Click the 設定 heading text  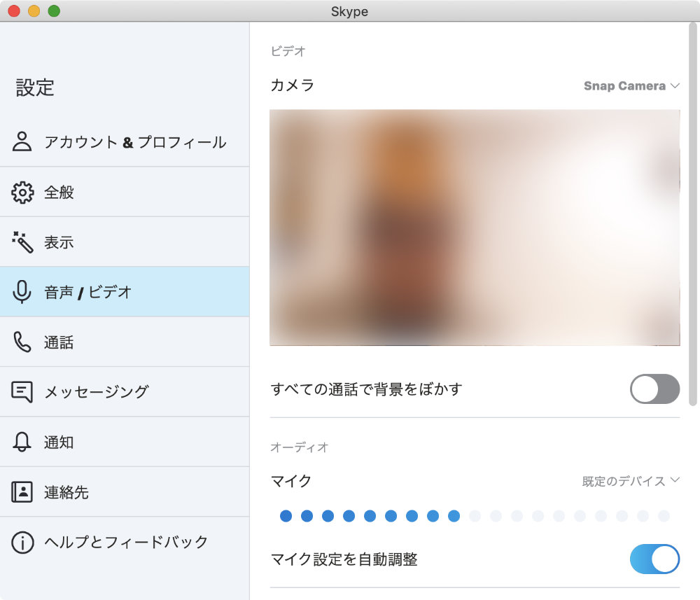pos(35,88)
